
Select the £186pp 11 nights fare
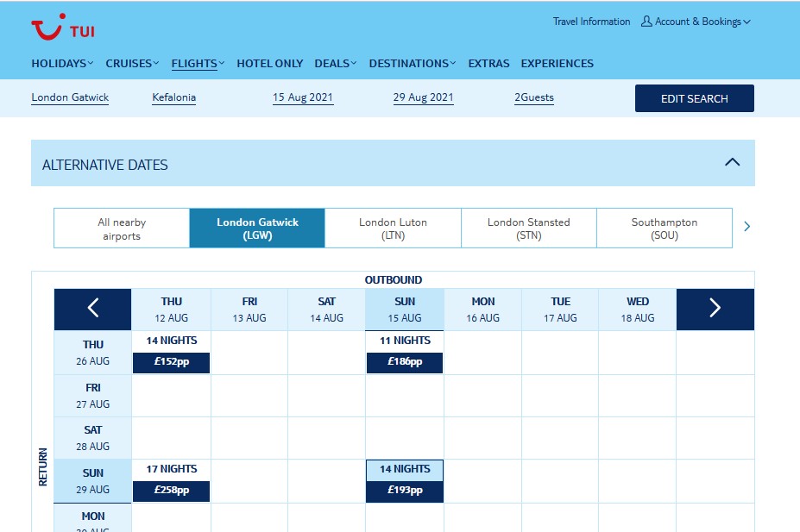click(405, 362)
